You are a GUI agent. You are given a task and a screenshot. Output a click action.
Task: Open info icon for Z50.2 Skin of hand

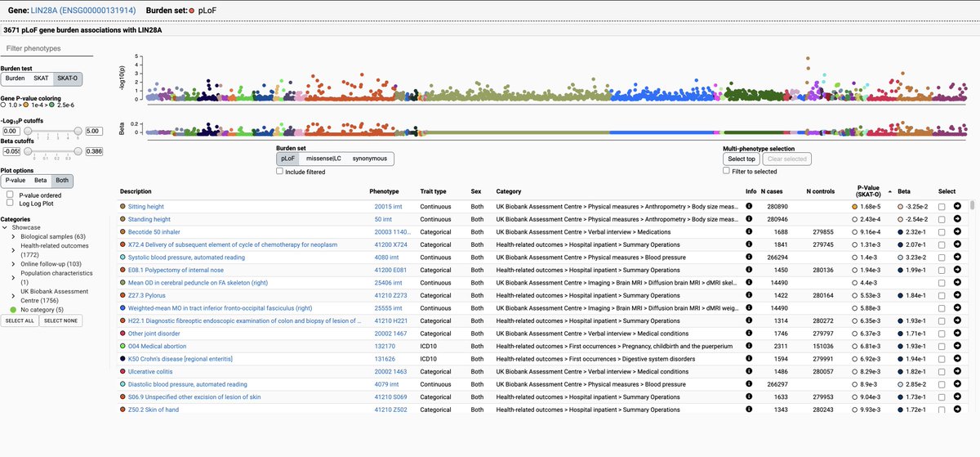(749, 409)
